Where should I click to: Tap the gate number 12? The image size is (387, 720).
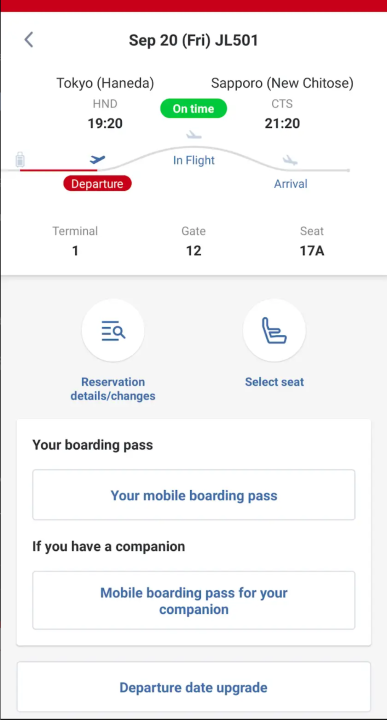point(194,251)
